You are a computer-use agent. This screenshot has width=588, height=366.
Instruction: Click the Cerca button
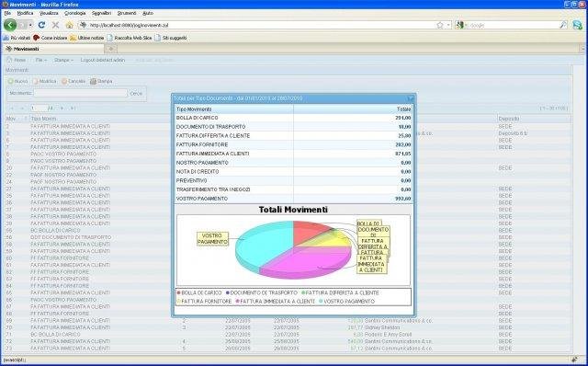[x=136, y=94]
